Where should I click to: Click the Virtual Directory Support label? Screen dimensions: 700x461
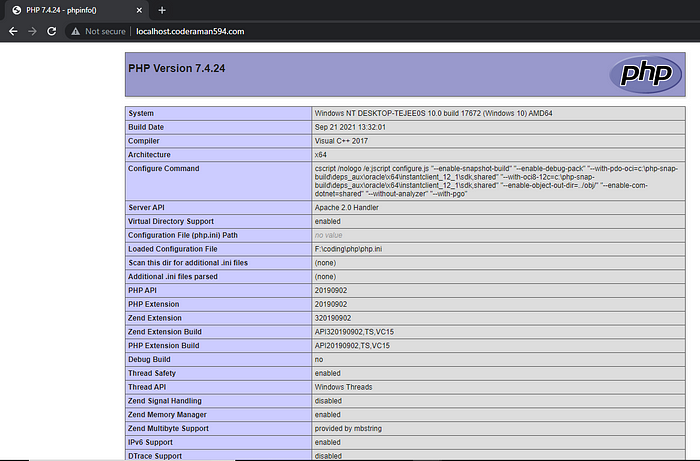coord(171,221)
